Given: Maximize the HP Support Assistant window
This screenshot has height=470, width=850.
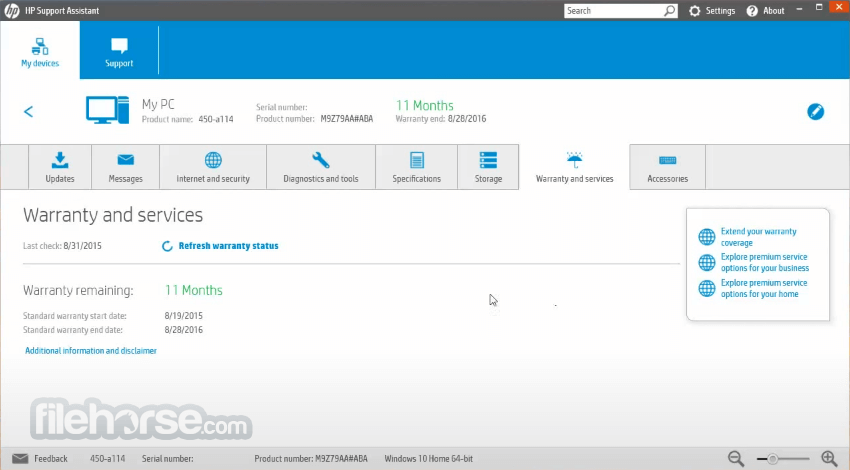Looking at the screenshot, I should [x=819, y=8].
